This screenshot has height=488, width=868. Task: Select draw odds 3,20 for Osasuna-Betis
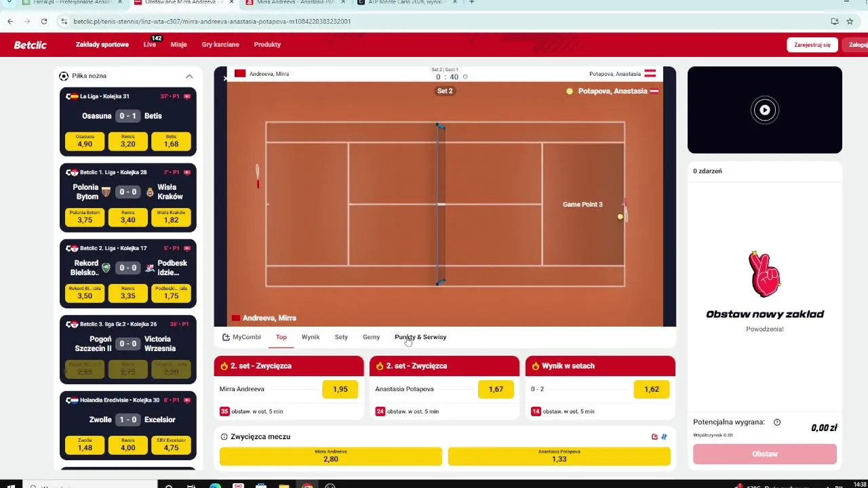pos(128,141)
